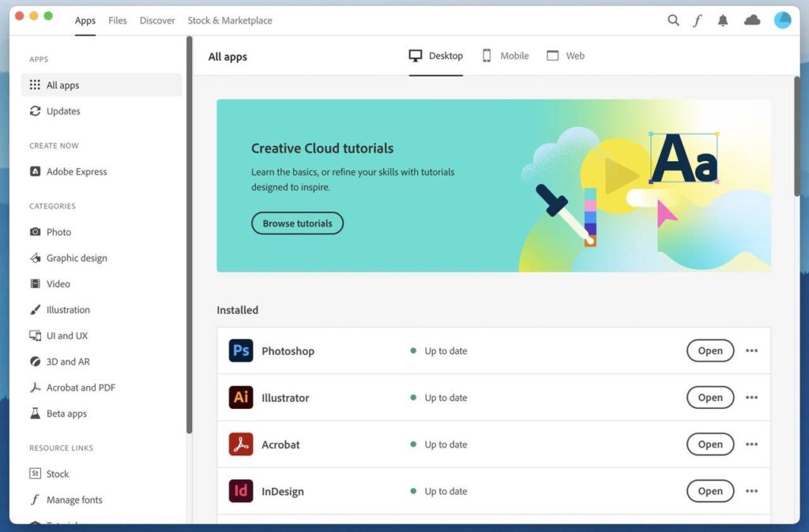Open the user profile avatar
The image size is (809, 532).
pos(782,20)
